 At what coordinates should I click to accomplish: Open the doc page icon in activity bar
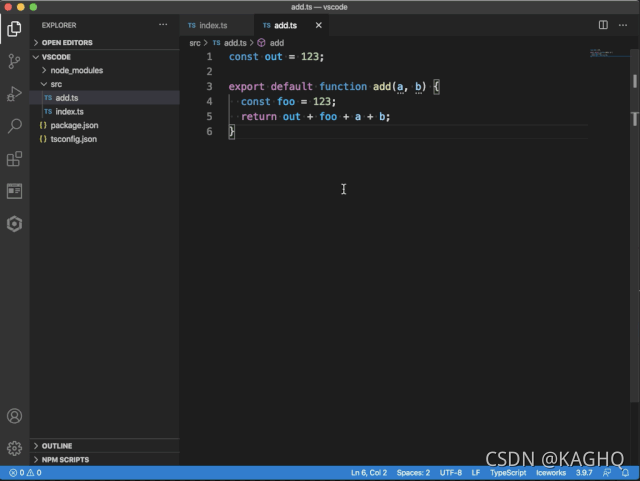14,191
